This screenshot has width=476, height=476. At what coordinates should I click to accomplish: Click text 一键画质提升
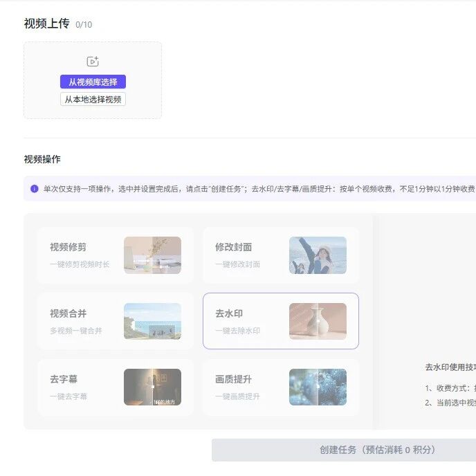[x=238, y=396]
